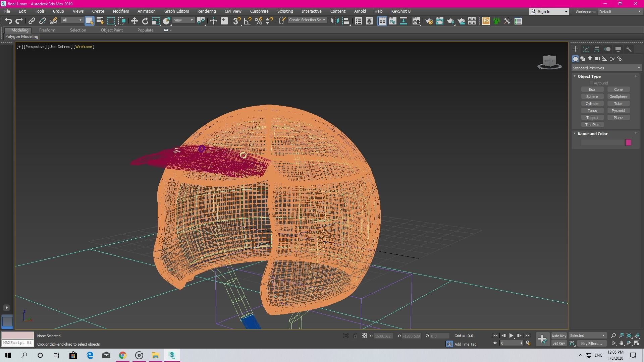Click the Key Filters button

591,343
